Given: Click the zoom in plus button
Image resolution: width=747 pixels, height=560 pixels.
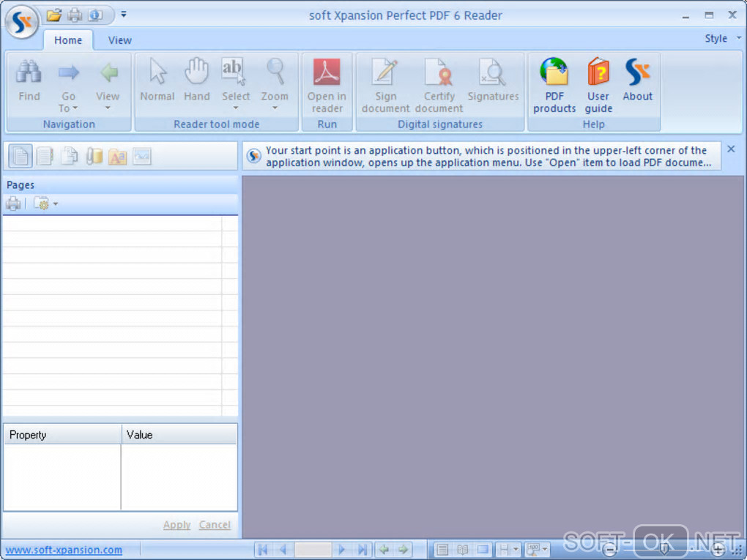Looking at the screenshot, I should (718, 550).
